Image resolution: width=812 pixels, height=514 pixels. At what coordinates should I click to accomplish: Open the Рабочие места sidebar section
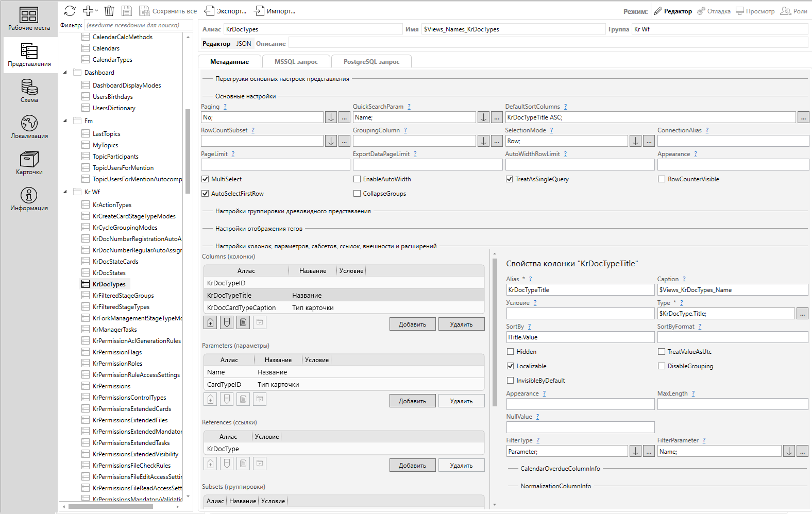(x=29, y=19)
